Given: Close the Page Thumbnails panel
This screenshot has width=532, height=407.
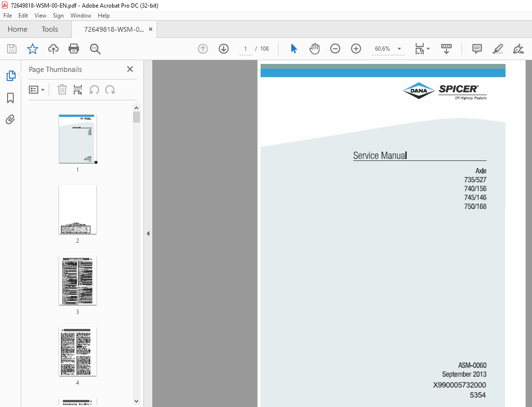Looking at the screenshot, I should (x=130, y=69).
